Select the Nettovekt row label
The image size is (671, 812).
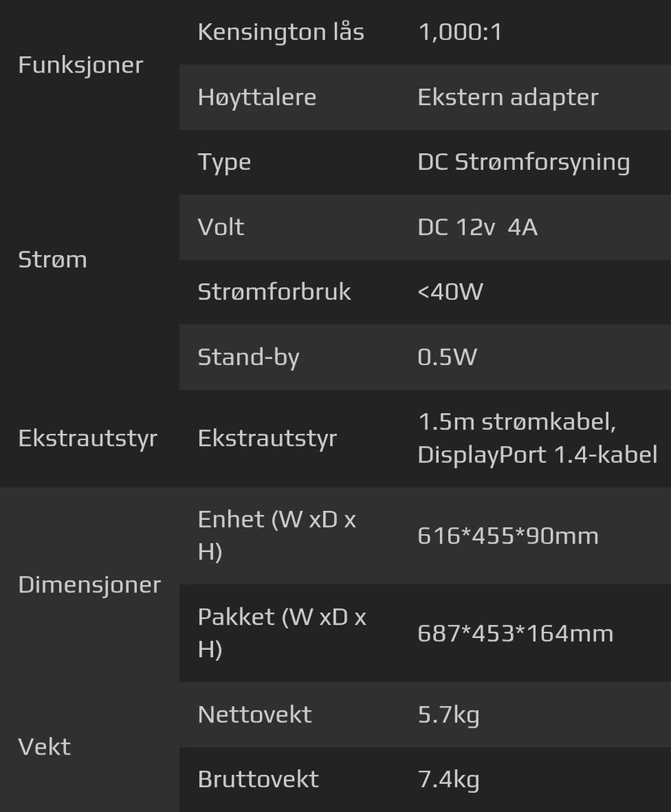[x=254, y=714]
